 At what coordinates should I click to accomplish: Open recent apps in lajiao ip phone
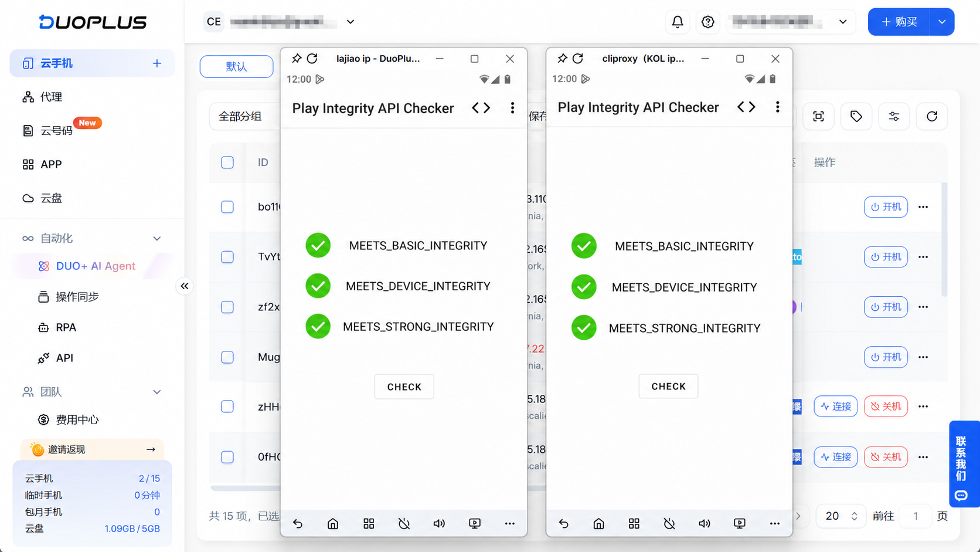click(x=369, y=523)
